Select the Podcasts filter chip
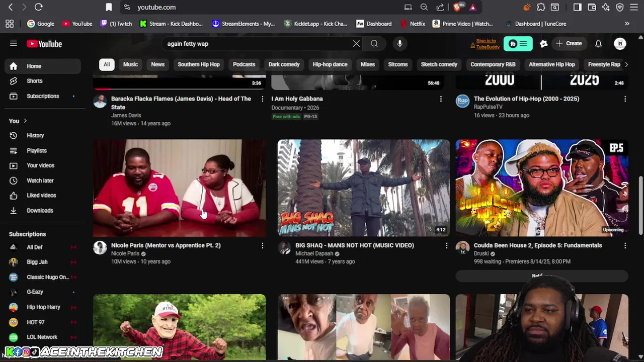The height and width of the screenshot is (362, 644). [x=244, y=64]
